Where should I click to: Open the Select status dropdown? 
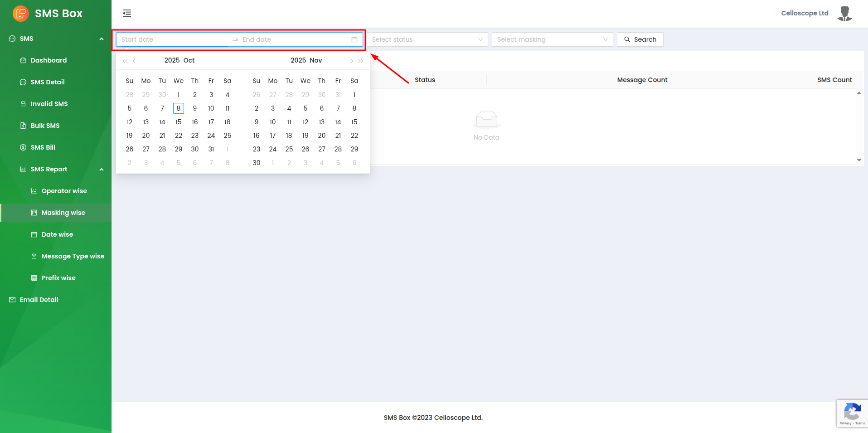click(427, 39)
